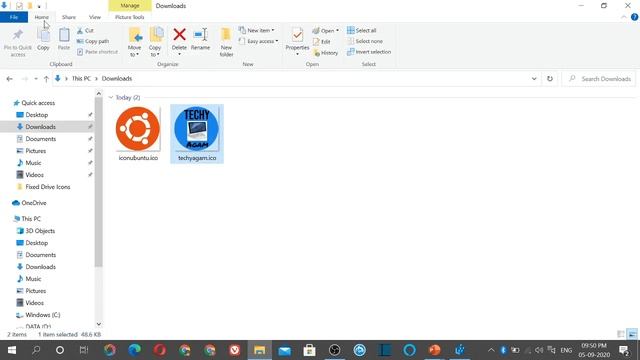Click the Search Downloads field
This screenshot has height=360, width=640.
click(599, 79)
